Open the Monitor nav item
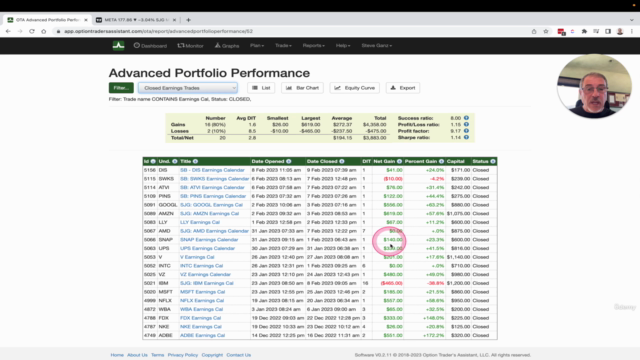The height and width of the screenshot is (360, 640). (190, 46)
